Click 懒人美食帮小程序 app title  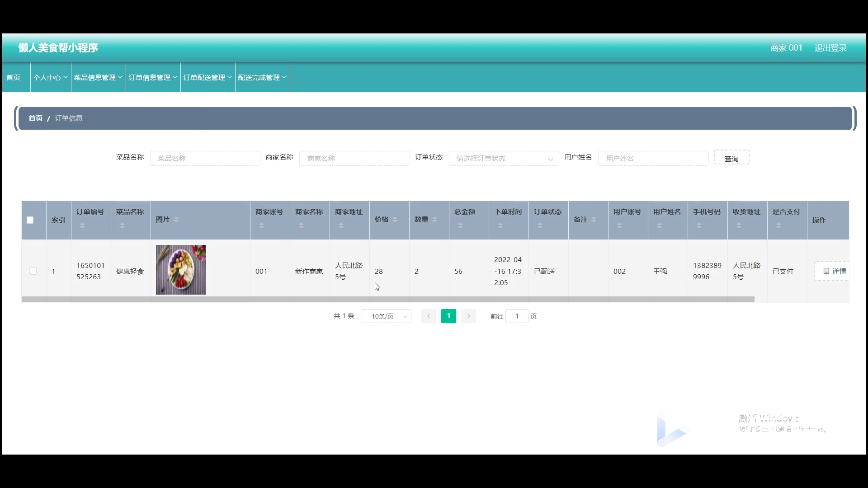click(x=58, y=48)
